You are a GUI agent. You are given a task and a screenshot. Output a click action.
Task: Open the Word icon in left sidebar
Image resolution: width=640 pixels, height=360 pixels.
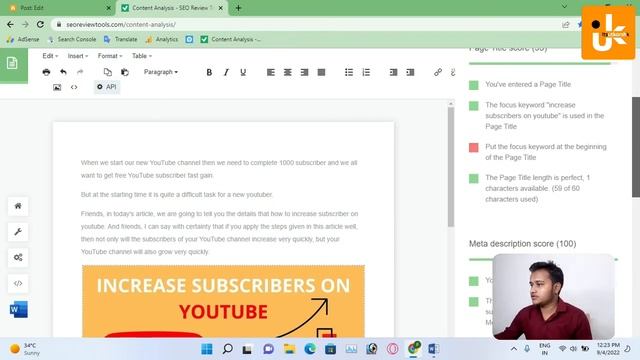pyautogui.click(x=18, y=310)
